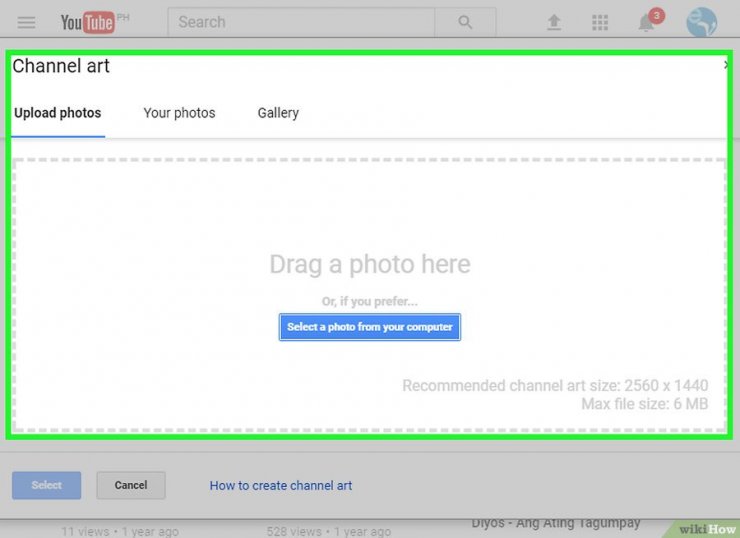Open the hamburger guide menu

27,22
